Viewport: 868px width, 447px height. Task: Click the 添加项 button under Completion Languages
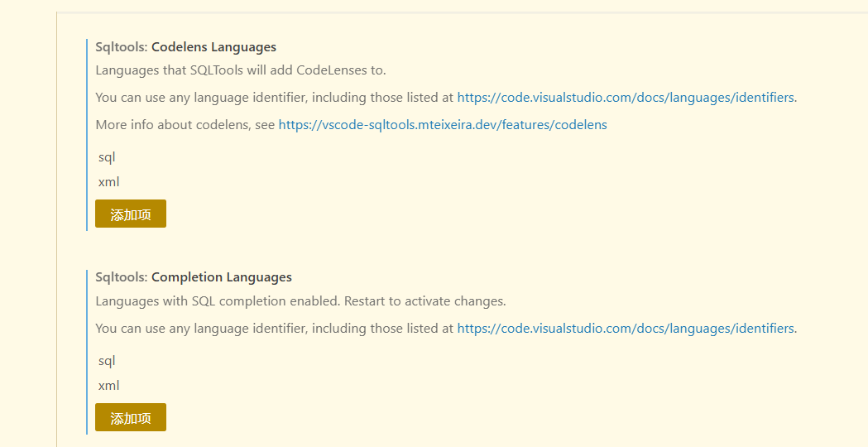131,417
